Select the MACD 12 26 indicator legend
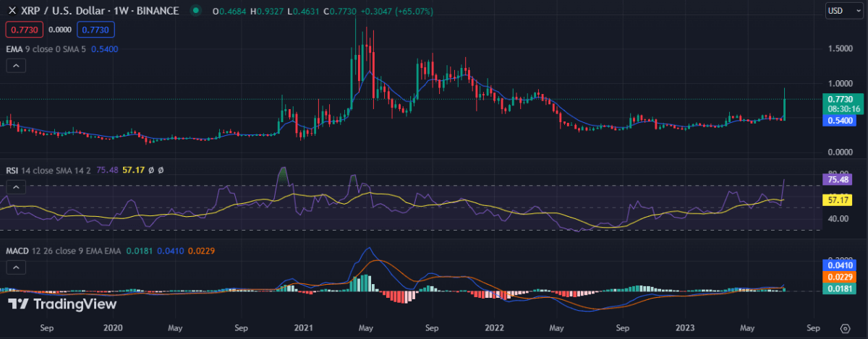 pyautogui.click(x=63, y=251)
